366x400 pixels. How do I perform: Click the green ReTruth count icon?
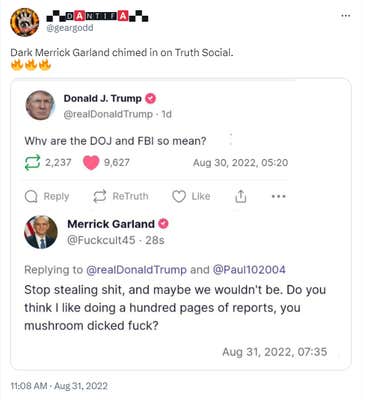coord(32,162)
